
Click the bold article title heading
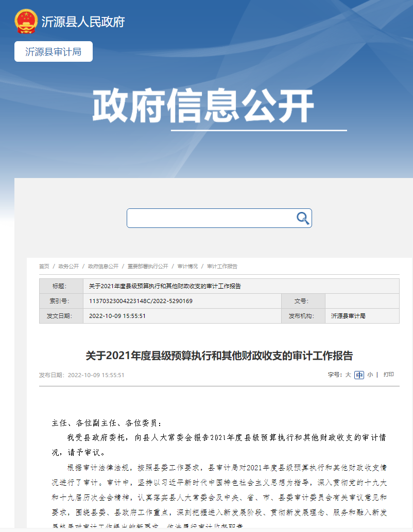pos(219,356)
